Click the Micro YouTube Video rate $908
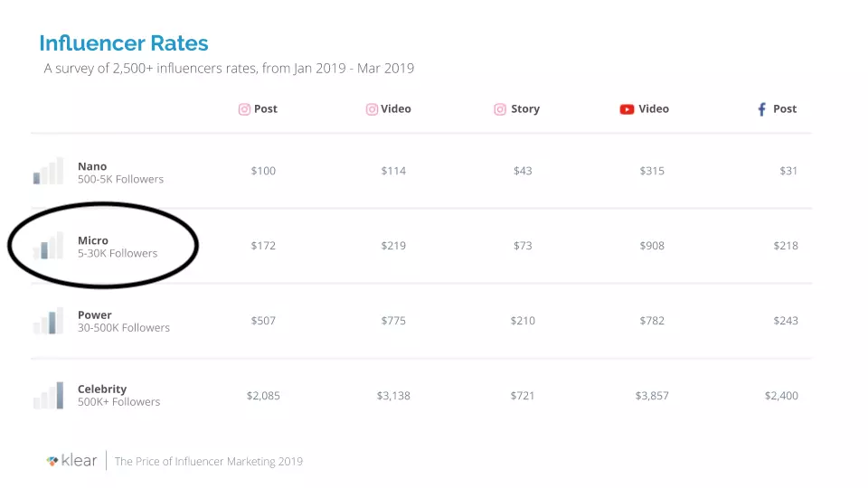The height and width of the screenshot is (488, 868). point(651,246)
